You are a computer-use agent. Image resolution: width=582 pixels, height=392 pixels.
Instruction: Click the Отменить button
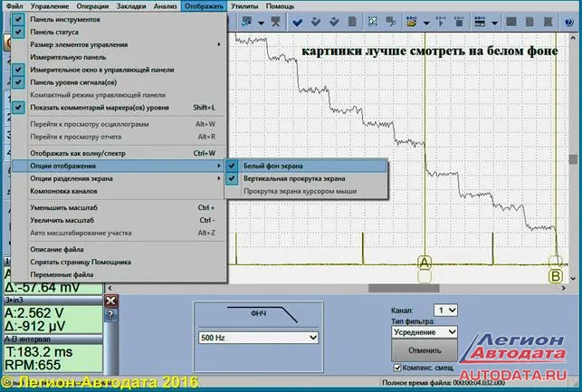(425, 350)
